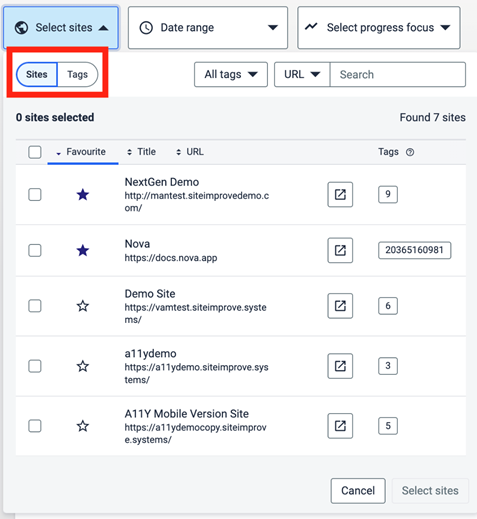477x519 pixels.
Task: Open A11Y Mobile Version Site external link
Action: (x=340, y=426)
